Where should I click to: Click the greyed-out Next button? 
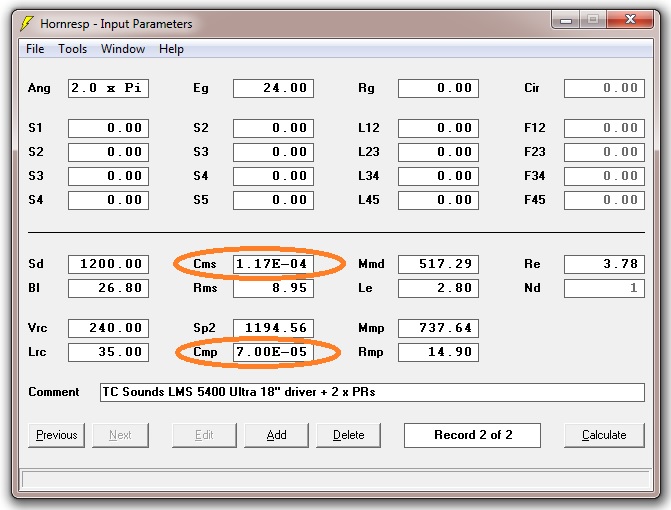pos(120,435)
